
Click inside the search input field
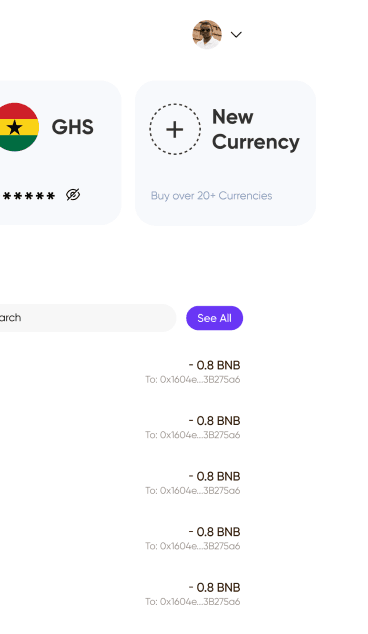[x=87, y=318]
